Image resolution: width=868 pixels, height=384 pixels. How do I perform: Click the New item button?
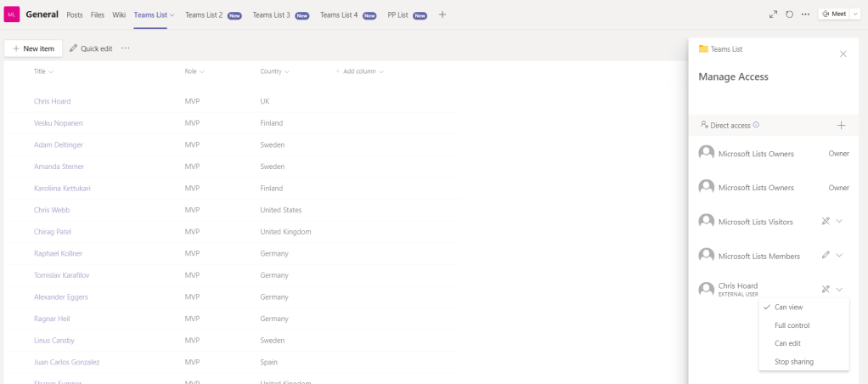tap(33, 48)
